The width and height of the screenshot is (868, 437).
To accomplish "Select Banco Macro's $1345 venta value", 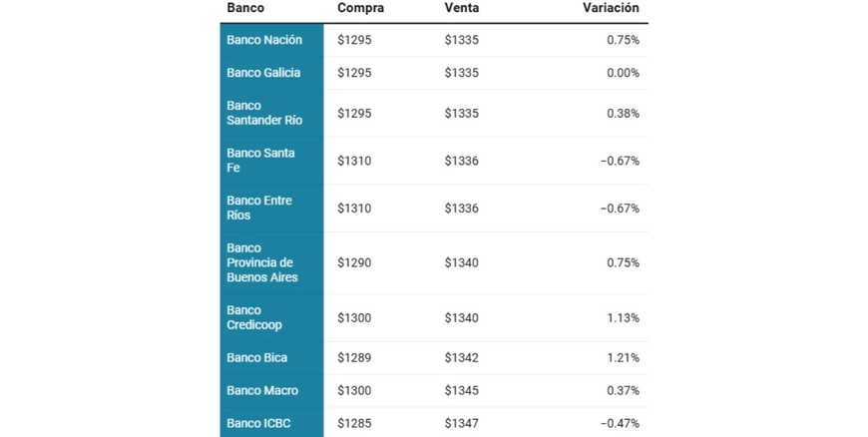I will pyautogui.click(x=462, y=390).
